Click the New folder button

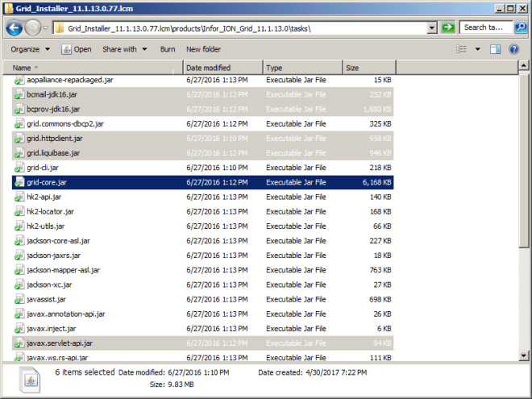coord(203,49)
